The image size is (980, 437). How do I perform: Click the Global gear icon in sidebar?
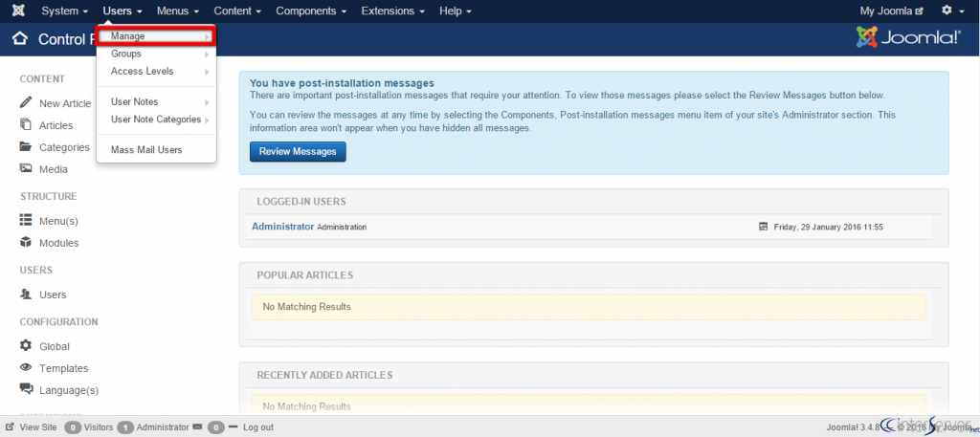[x=26, y=345]
